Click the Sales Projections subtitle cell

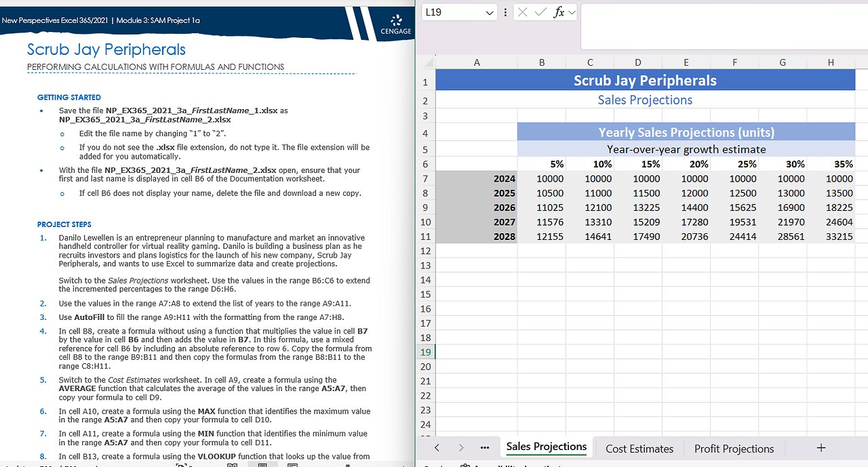click(x=645, y=100)
